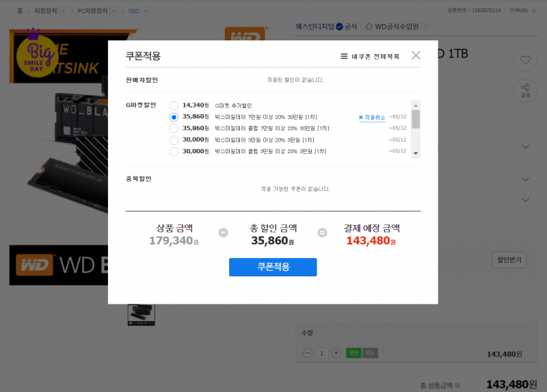Select the first 30,000원 coupon radio
Screen dimensions: 547x392
pyautogui.click(x=174, y=140)
